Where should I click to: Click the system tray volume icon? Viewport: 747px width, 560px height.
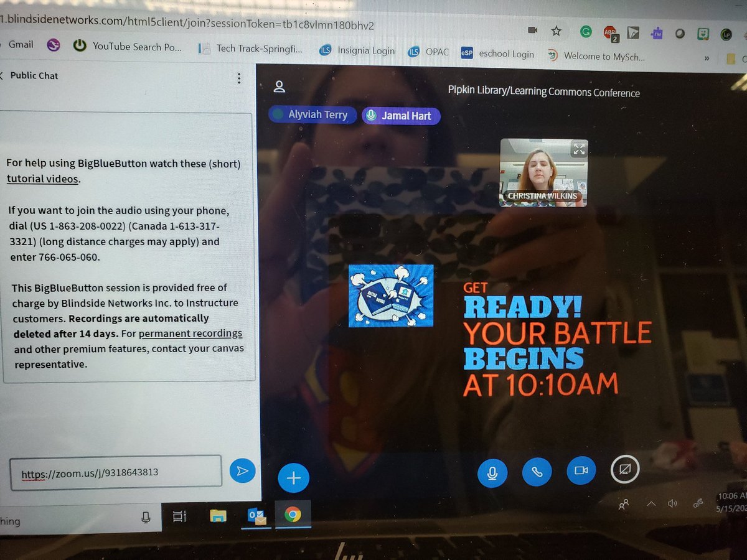pos(673,503)
